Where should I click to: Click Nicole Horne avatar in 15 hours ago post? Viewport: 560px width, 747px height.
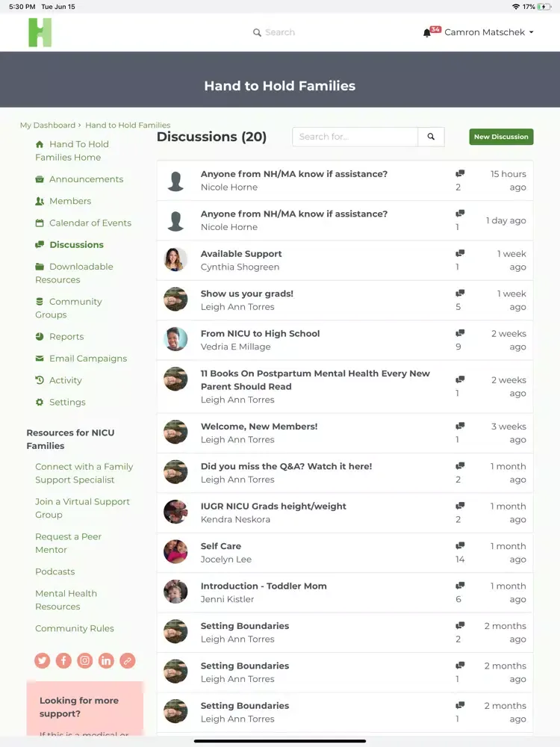click(x=175, y=181)
